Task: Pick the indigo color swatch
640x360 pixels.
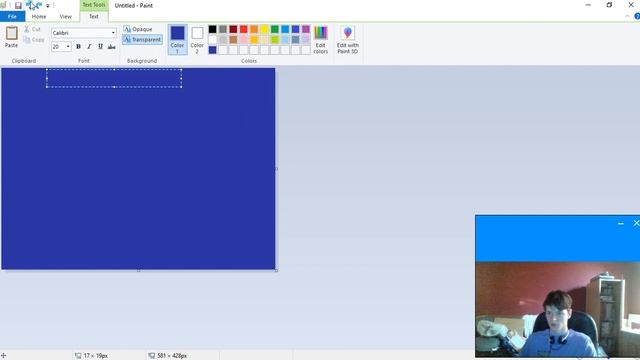Action: click(x=296, y=29)
